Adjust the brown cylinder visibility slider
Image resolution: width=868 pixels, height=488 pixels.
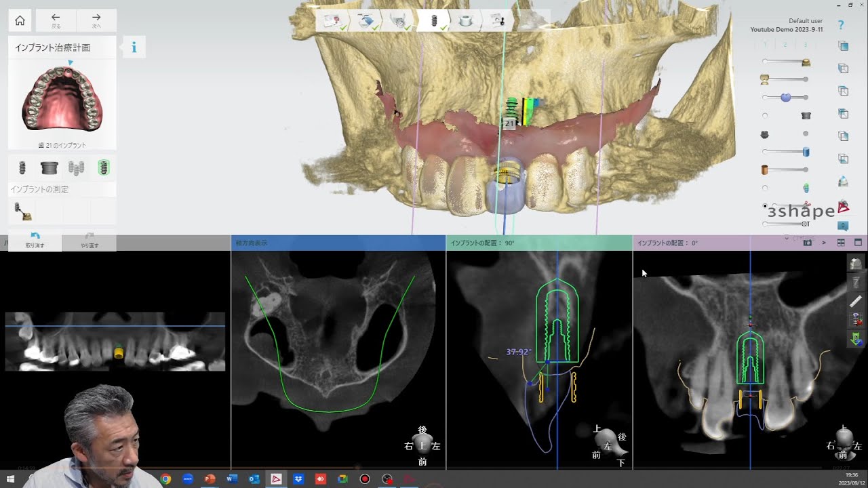point(784,169)
